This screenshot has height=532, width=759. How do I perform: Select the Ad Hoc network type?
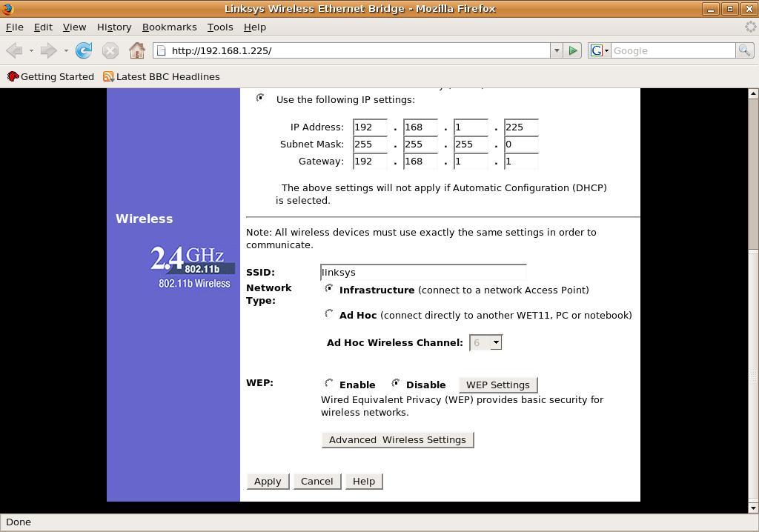click(x=329, y=314)
